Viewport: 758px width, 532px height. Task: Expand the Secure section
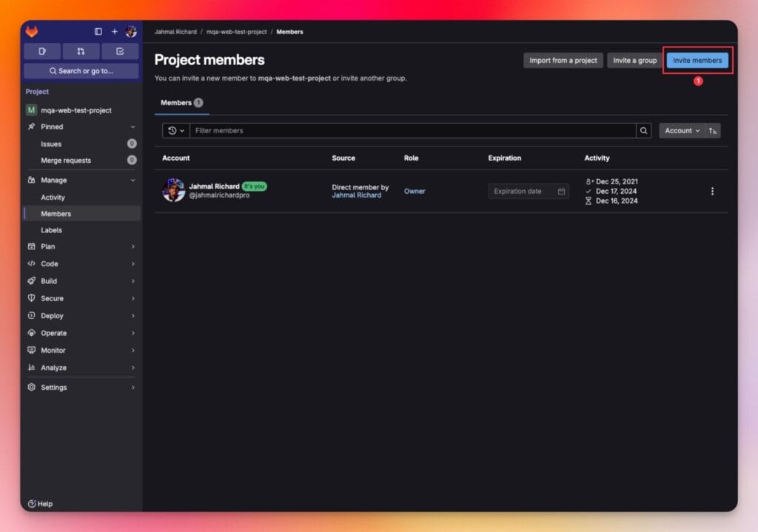click(81, 299)
